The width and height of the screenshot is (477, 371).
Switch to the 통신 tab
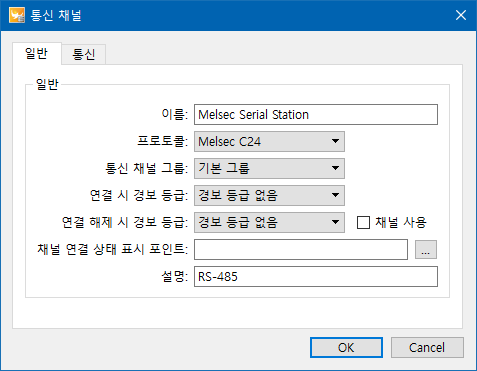[84, 54]
